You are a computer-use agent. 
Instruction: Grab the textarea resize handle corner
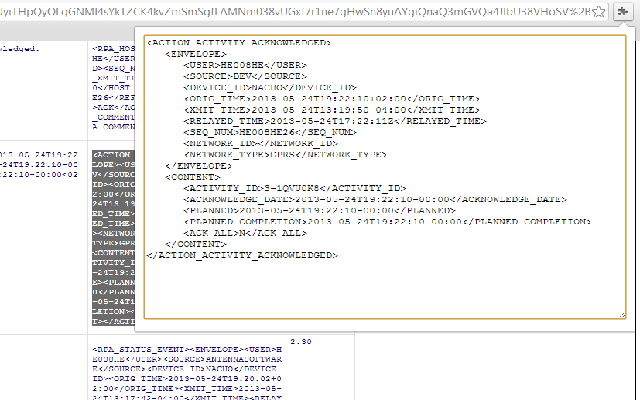(x=622, y=315)
